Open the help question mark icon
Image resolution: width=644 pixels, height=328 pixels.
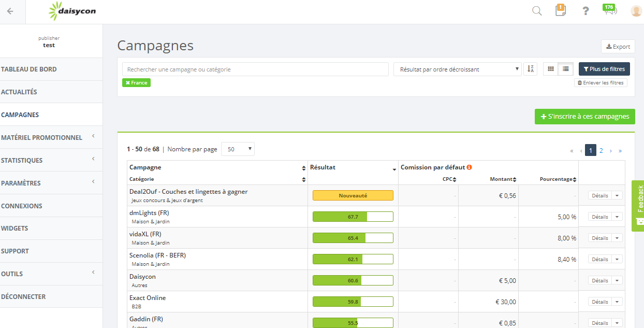pos(586,11)
